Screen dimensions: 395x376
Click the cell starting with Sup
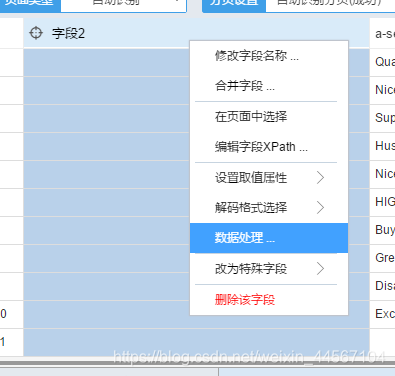click(x=382, y=118)
